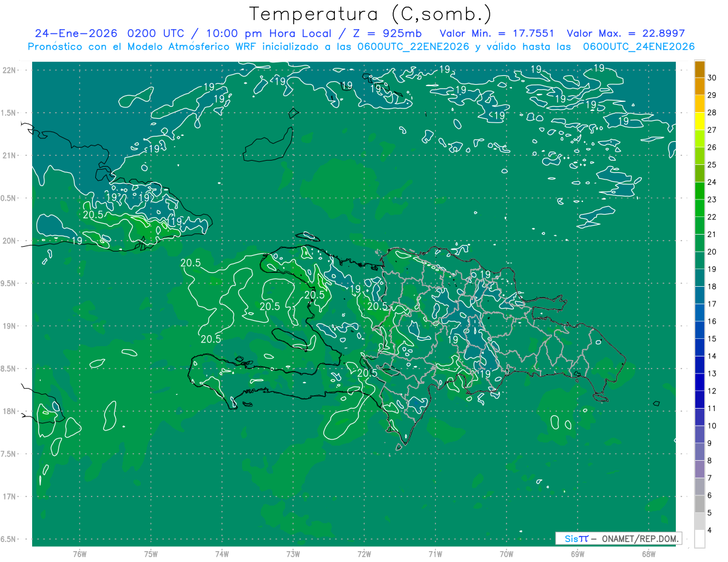Click the '75W' longitude axis label
Image resolution: width=728 pixels, height=562 pixels.
coord(150,554)
